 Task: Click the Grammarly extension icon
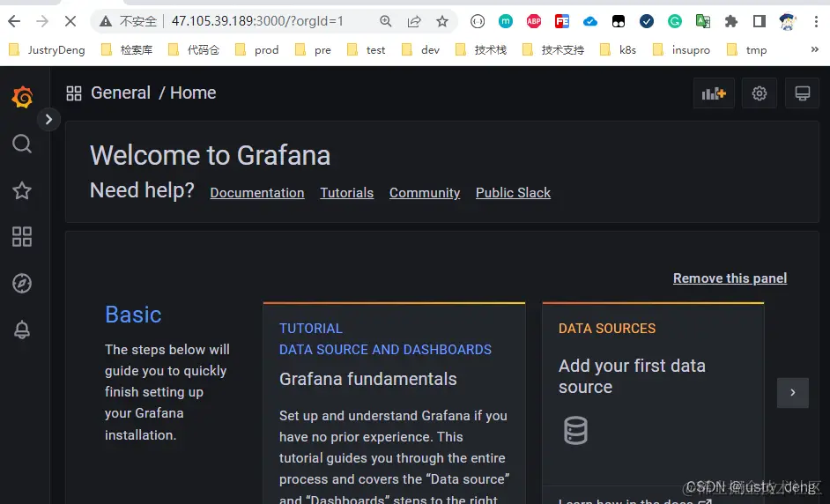point(674,21)
